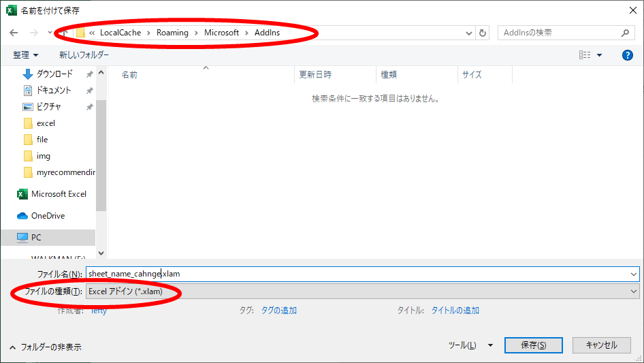Click the refresh folder icon
Screen dimensions: 644x363
(483, 33)
